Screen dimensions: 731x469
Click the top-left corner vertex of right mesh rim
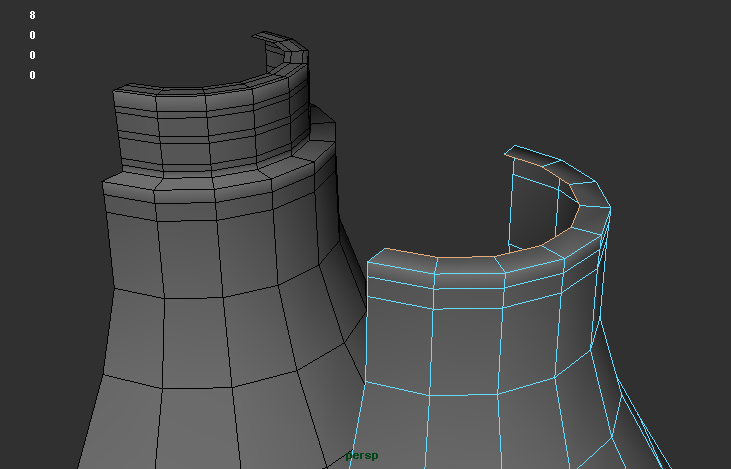click(368, 262)
